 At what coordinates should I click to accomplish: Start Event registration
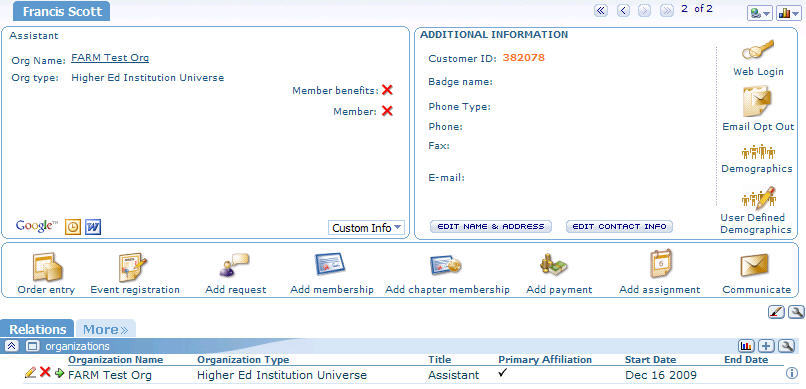(133, 267)
